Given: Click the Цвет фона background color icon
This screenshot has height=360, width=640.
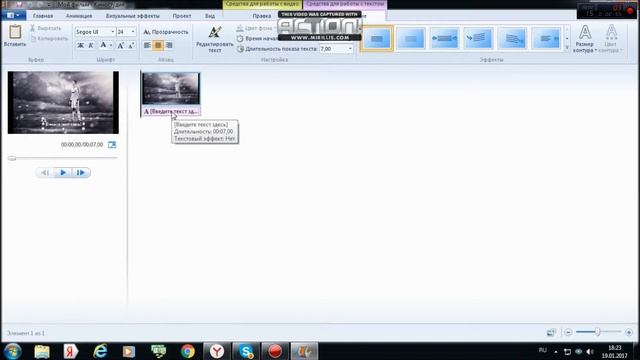Looking at the screenshot, I should pyautogui.click(x=240, y=28).
